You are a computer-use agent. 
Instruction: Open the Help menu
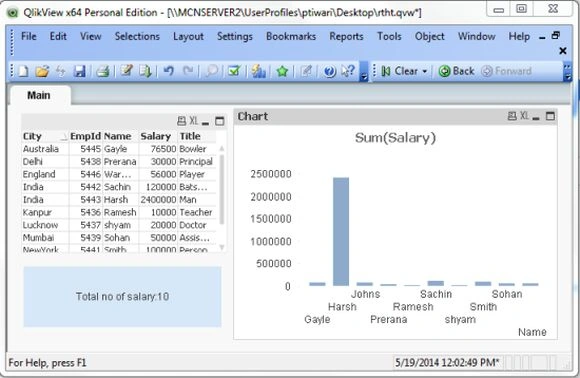click(519, 36)
